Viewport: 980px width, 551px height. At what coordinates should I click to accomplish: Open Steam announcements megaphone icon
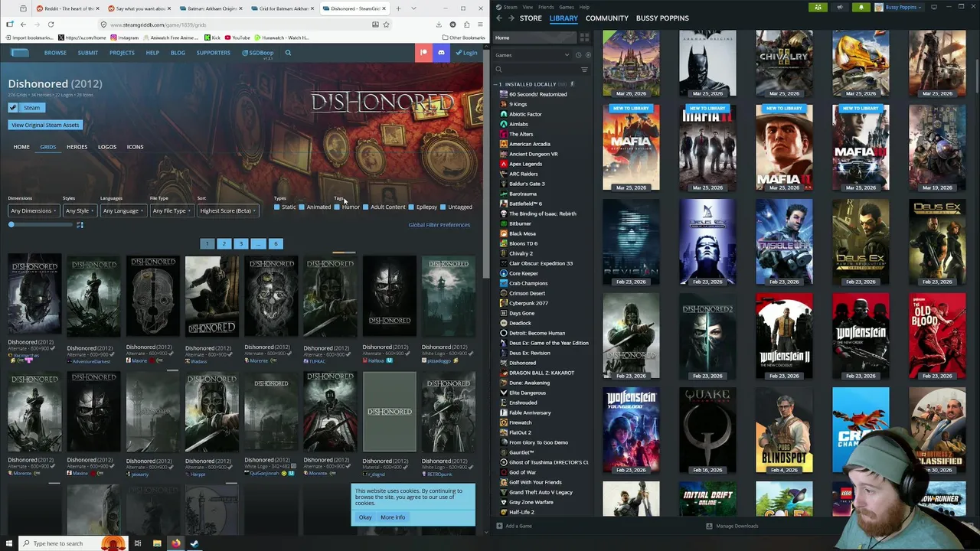840,7
